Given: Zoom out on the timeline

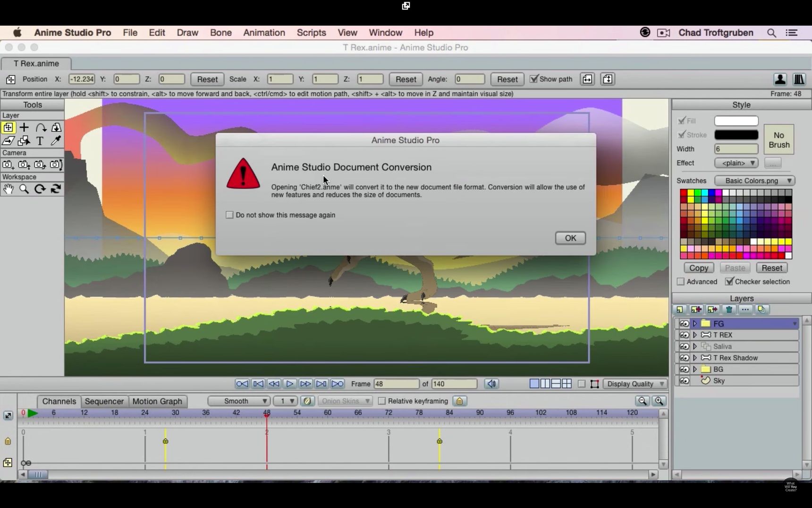Looking at the screenshot, I should click(643, 401).
